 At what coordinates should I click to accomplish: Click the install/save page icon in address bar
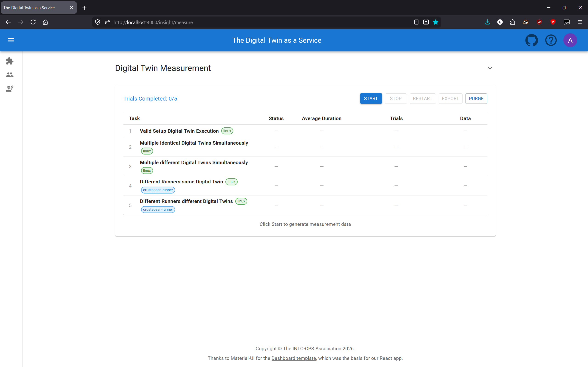tap(426, 22)
